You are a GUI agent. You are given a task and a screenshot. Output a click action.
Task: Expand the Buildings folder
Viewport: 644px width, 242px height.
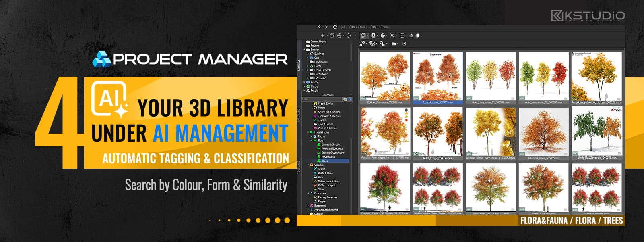coord(308,54)
